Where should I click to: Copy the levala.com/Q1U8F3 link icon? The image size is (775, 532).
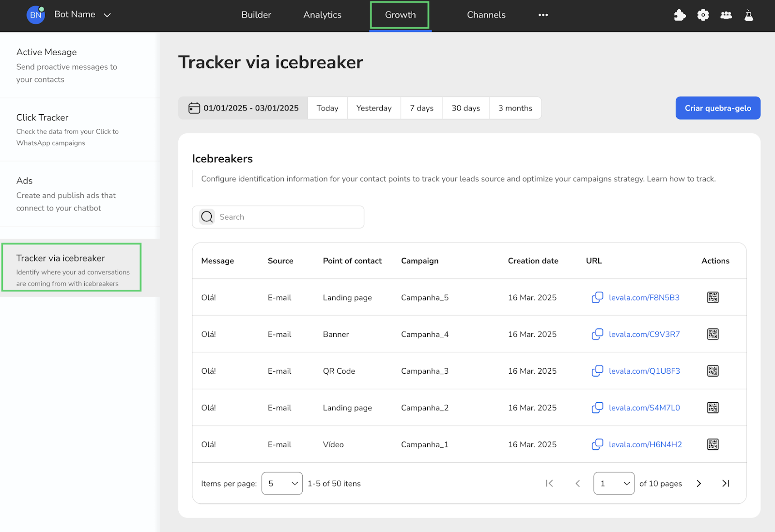point(597,371)
